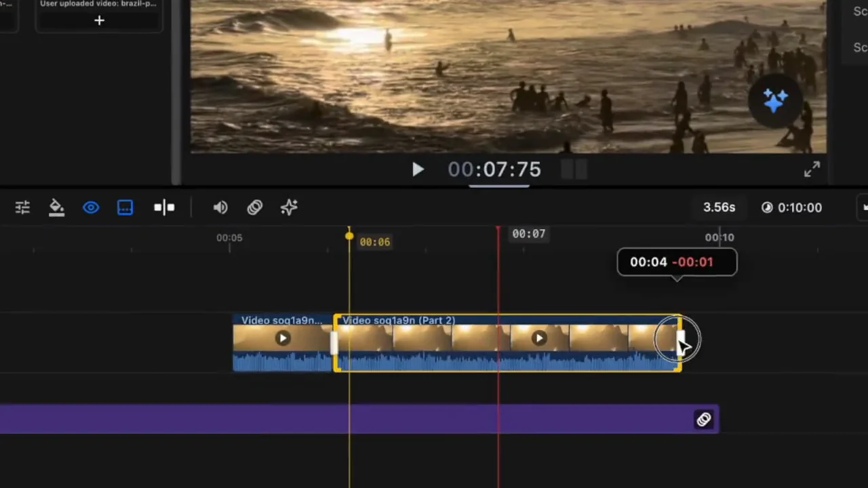
Task: Split the clip with the split tool
Action: pyautogui.click(x=164, y=207)
